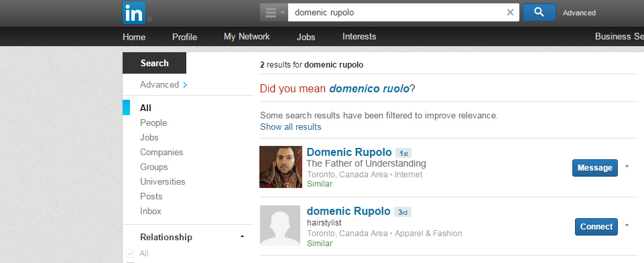Click Show all results link
The height and width of the screenshot is (263, 644).
(x=290, y=126)
